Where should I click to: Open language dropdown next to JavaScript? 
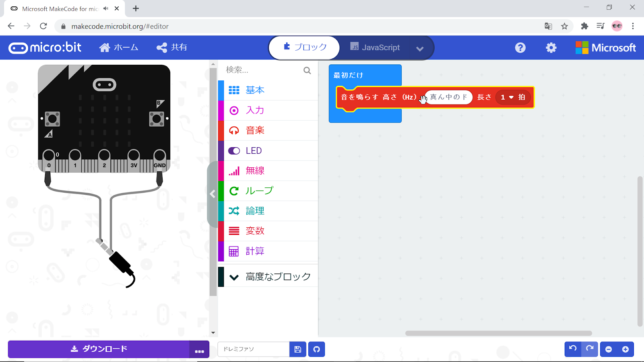(420, 49)
